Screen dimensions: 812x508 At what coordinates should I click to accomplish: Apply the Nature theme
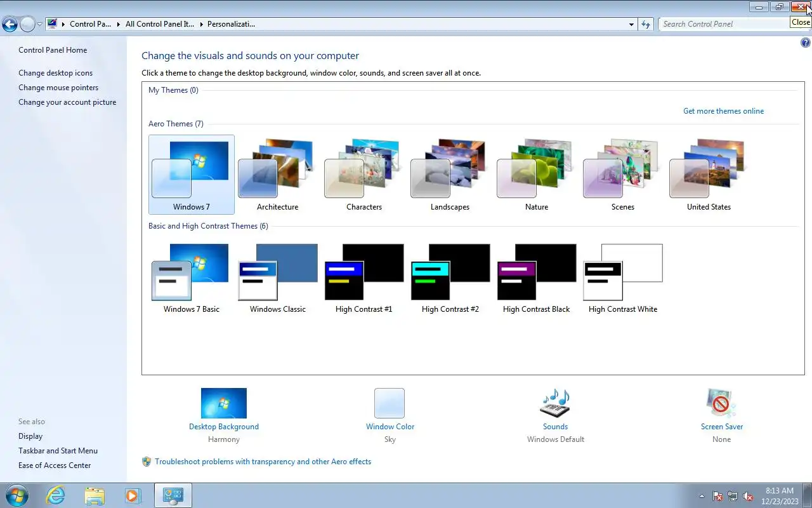pyautogui.click(x=536, y=175)
